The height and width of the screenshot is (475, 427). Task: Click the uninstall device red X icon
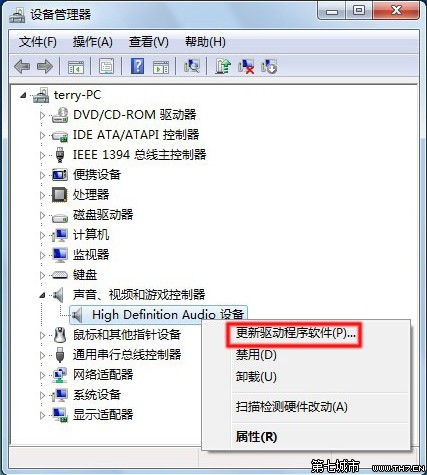pyautogui.click(x=246, y=66)
